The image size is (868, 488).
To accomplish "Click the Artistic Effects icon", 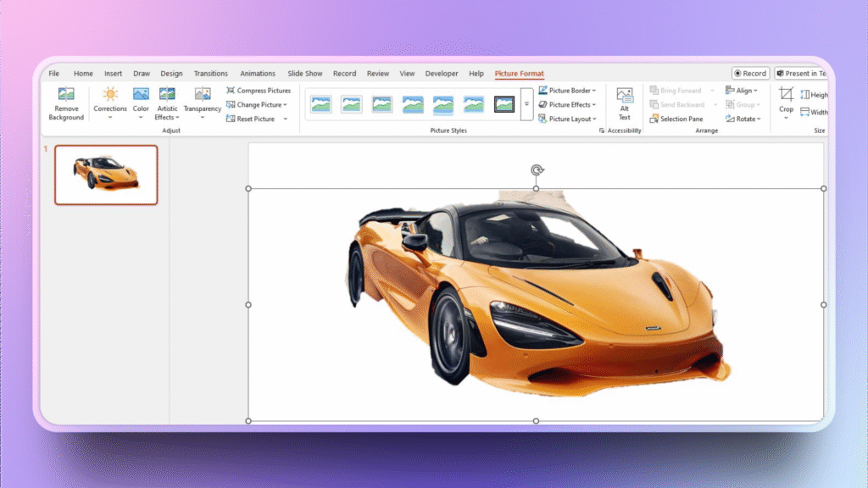I will [167, 95].
